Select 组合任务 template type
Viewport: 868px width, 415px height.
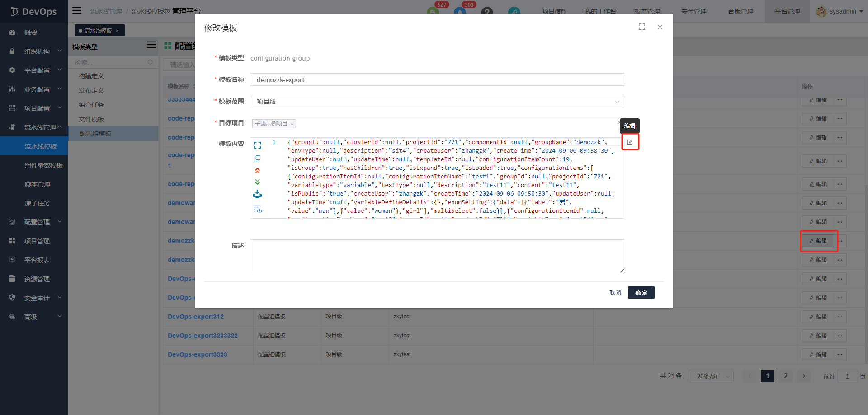113,105
